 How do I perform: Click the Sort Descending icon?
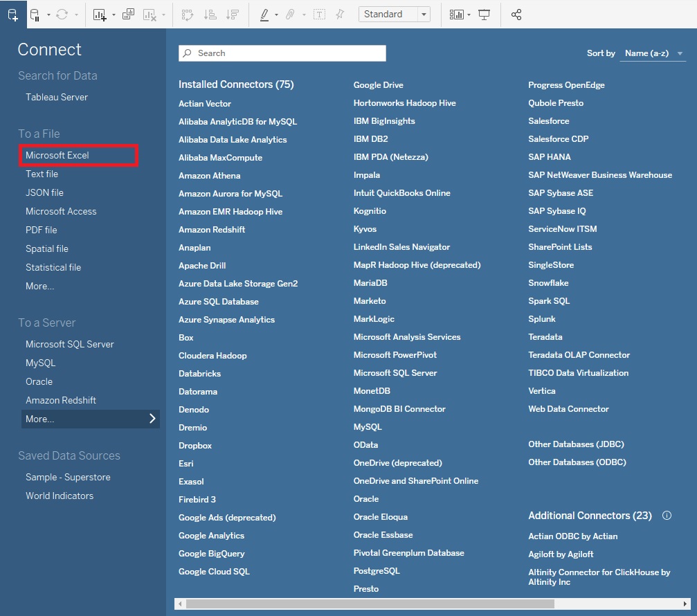(233, 15)
